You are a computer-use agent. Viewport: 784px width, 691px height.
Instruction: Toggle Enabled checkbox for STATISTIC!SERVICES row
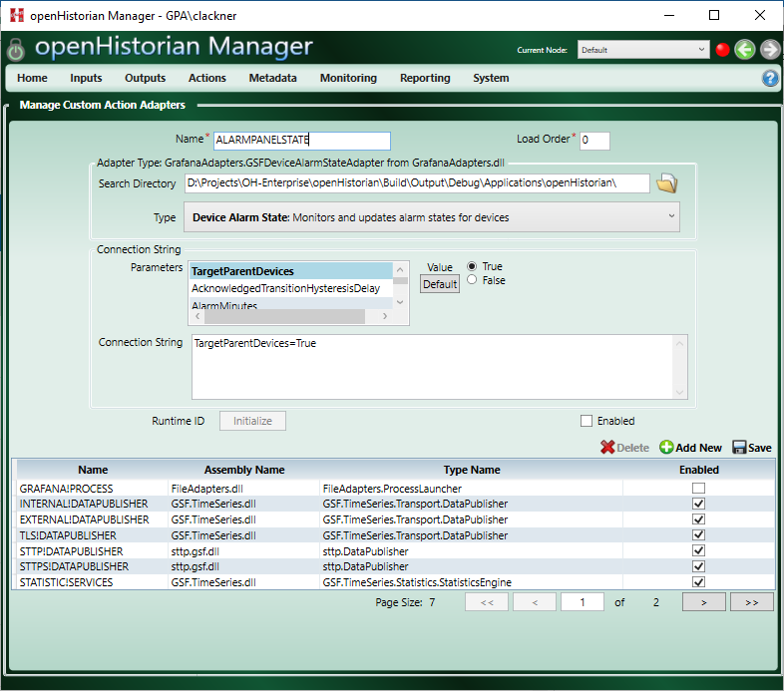(698, 582)
